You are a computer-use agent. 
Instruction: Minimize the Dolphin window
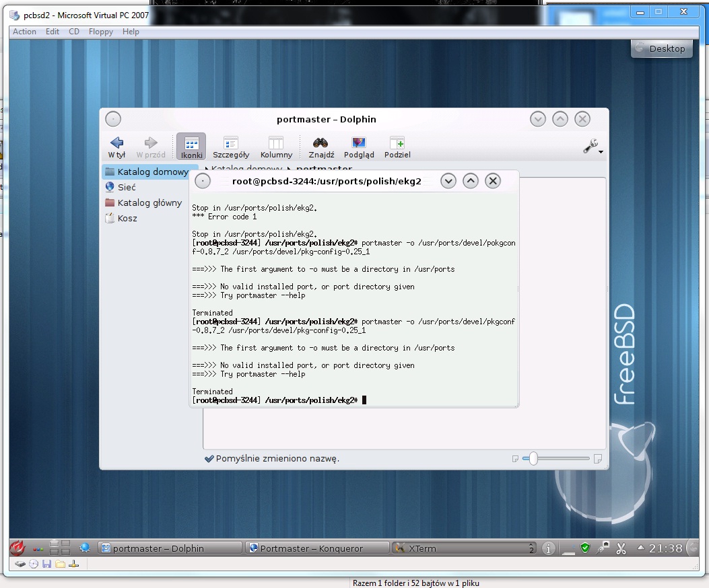click(x=537, y=119)
